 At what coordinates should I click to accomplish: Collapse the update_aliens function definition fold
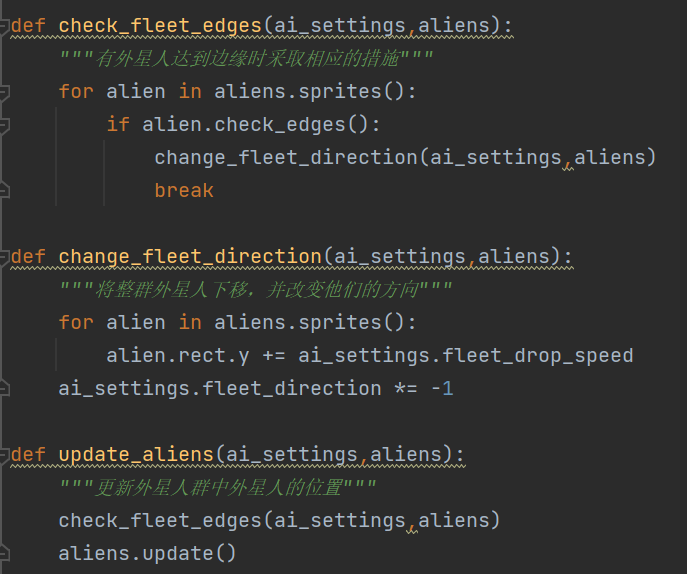[x=4, y=455]
